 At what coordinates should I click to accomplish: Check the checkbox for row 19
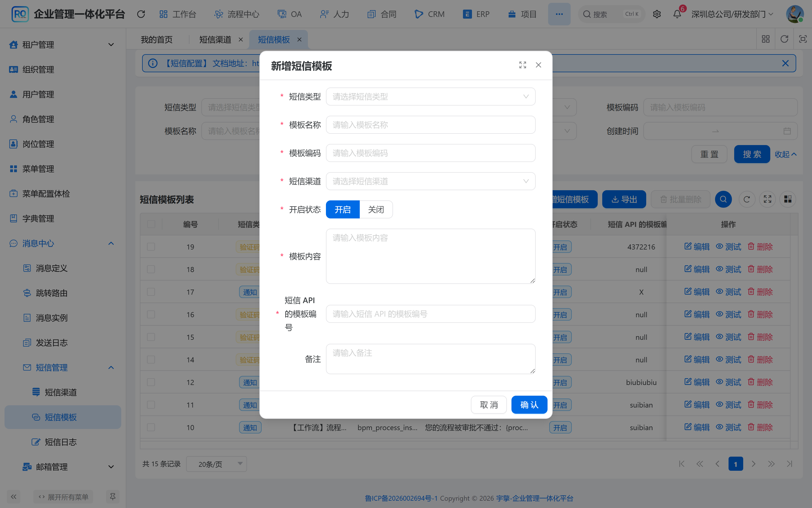click(151, 247)
